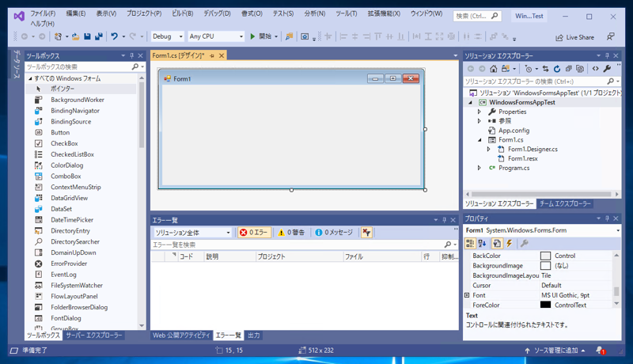
Task: Expand the Form1.Designer.cs node
Action: (488, 150)
